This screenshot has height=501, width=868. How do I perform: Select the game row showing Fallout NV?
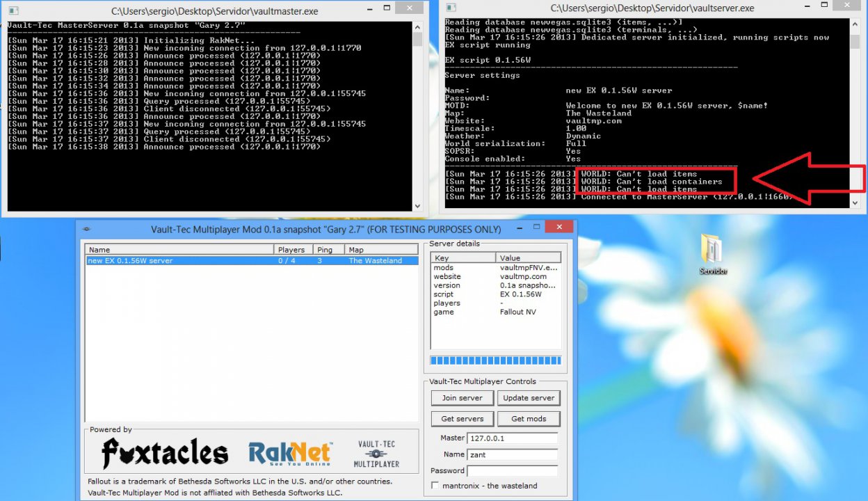coord(495,312)
